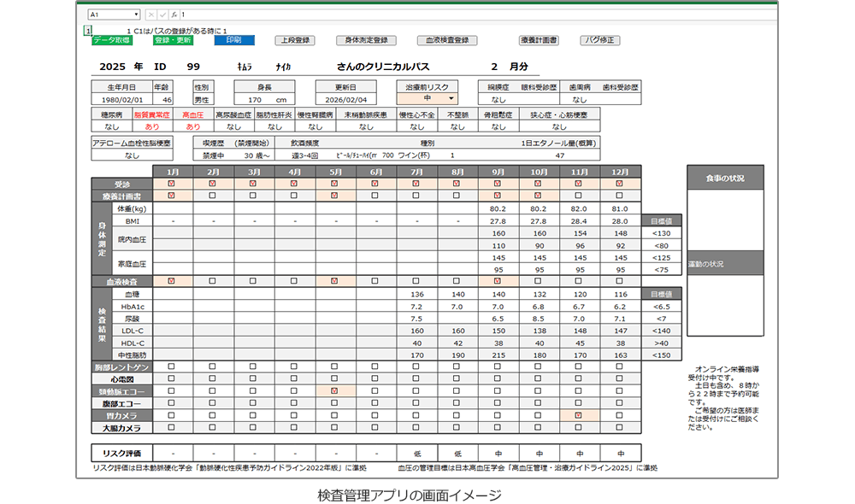Open the Name Box dropdown arrow
Image resolution: width=855 pixels, height=504 pixels.
point(135,15)
